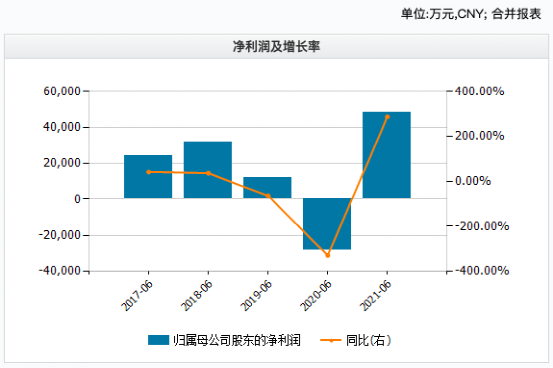Click the orange data point at 2019-06
The width and height of the screenshot is (553, 368).
click(268, 196)
